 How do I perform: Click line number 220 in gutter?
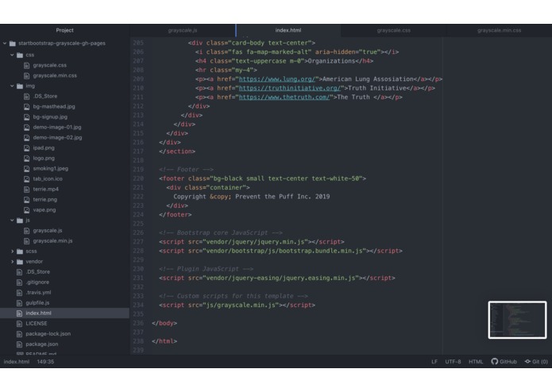(138, 179)
